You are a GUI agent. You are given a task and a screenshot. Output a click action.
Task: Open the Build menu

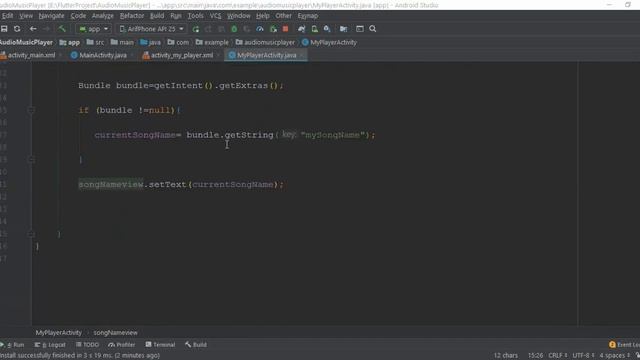click(x=157, y=16)
